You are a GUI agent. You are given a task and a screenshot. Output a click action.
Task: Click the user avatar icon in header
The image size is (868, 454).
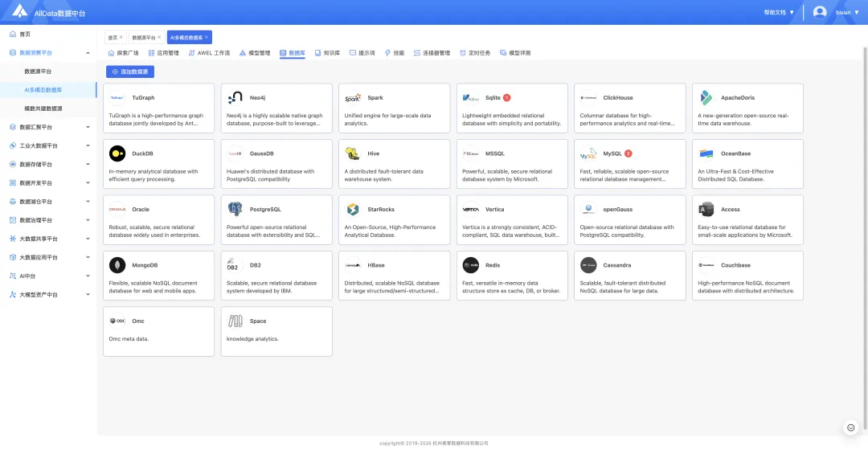[x=820, y=12]
